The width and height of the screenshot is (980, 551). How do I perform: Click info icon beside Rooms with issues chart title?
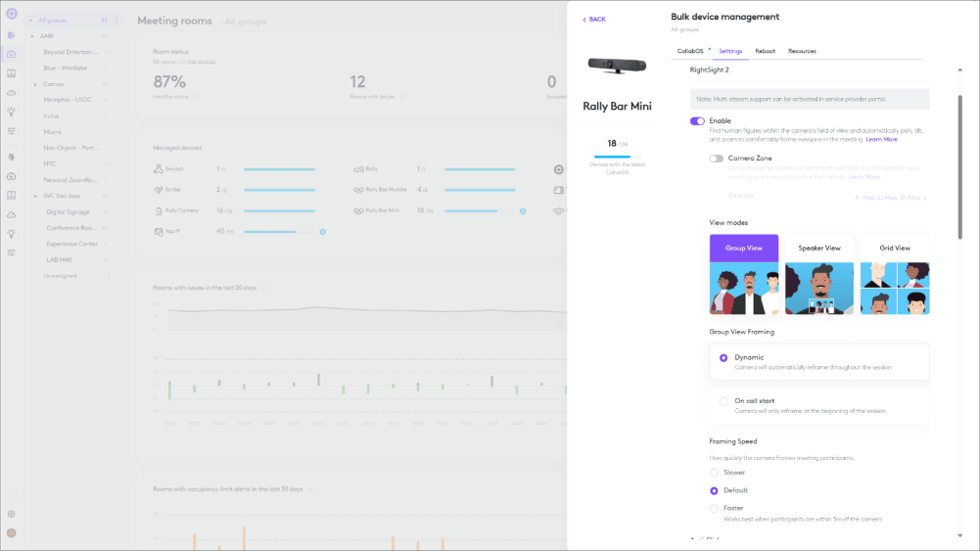pos(262,288)
